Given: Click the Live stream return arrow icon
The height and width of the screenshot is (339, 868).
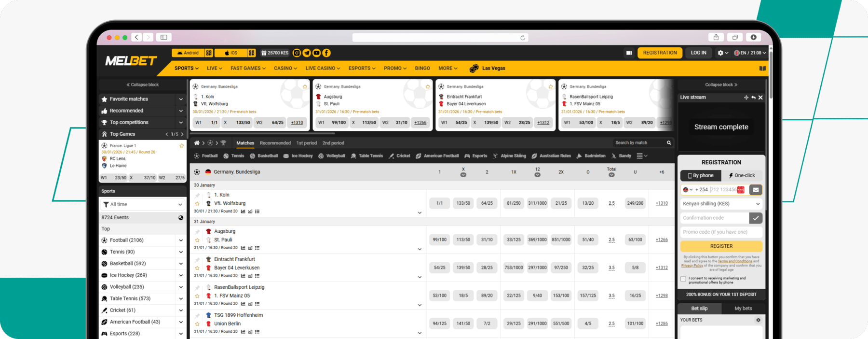Looking at the screenshot, I should pyautogui.click(x=753, y=98).
